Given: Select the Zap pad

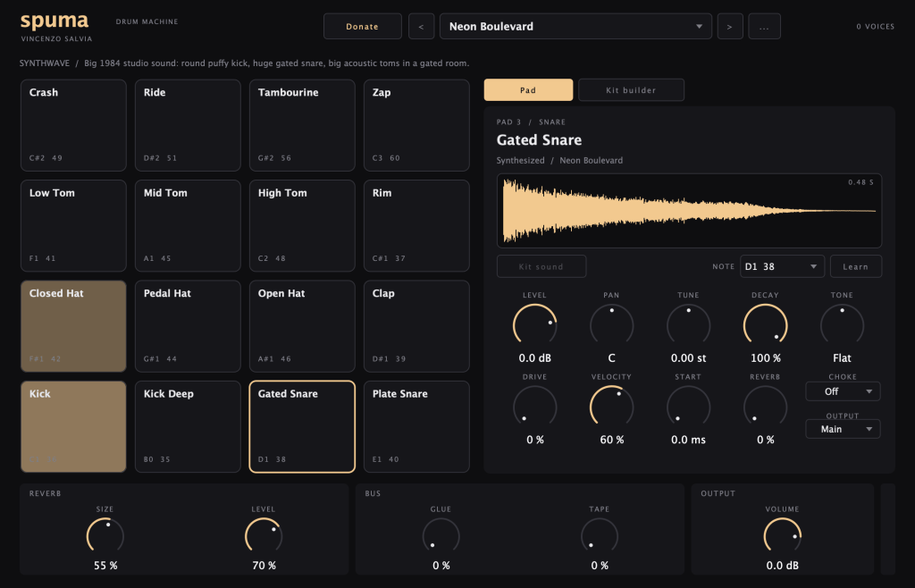Looking at the screenshot, I should pos(416,125).
